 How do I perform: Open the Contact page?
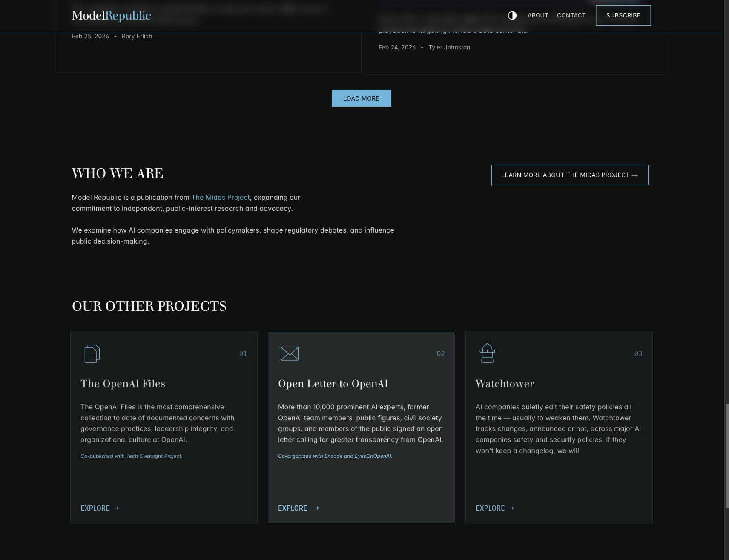(571, 15)
